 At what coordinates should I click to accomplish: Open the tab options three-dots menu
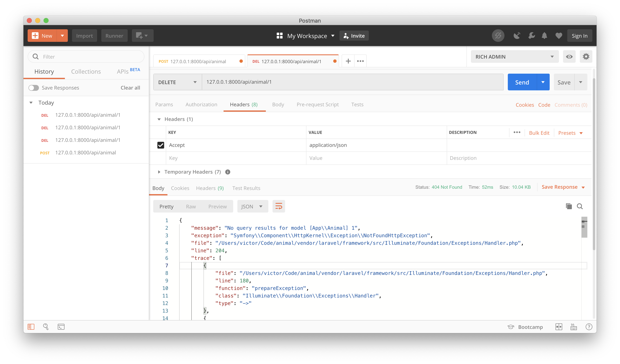(x=360, y=61)
